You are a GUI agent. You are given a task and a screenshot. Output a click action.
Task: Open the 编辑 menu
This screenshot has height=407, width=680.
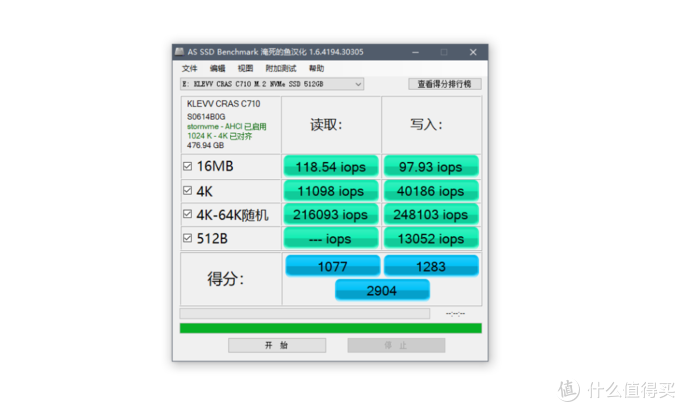[x=217, y=69]
